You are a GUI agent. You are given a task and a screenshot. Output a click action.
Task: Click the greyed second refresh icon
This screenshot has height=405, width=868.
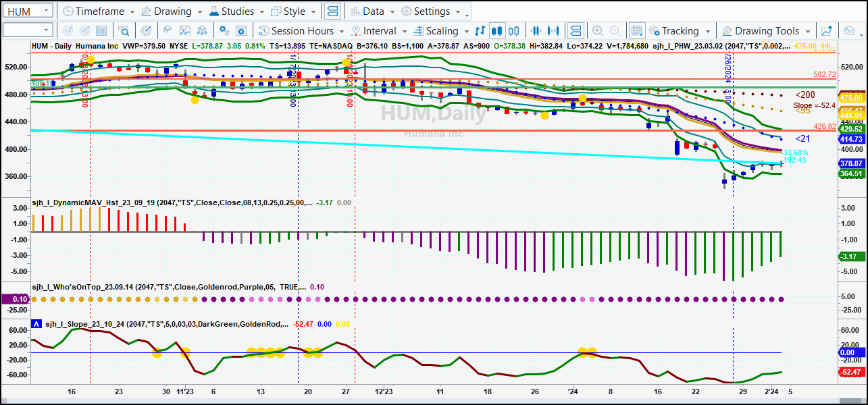85,30
